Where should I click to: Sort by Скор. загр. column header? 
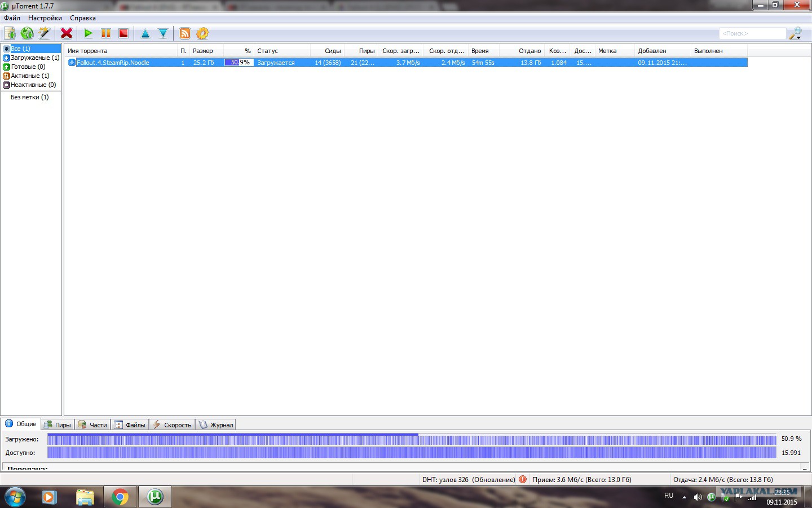pyautogui.click(x=401, y=51)
